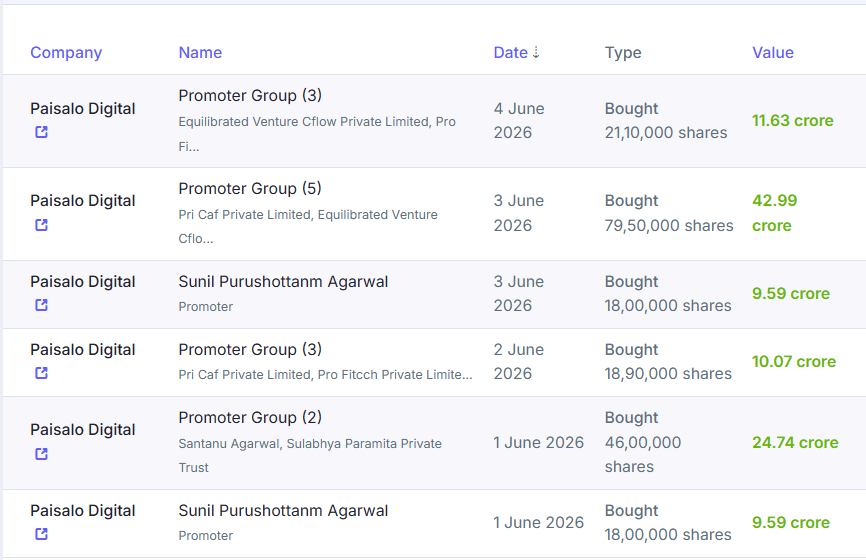Click Pri Caf, Pro Fitcch Private Limite... subtext
This screenshot has height=560, width=866.
(325, 374)
